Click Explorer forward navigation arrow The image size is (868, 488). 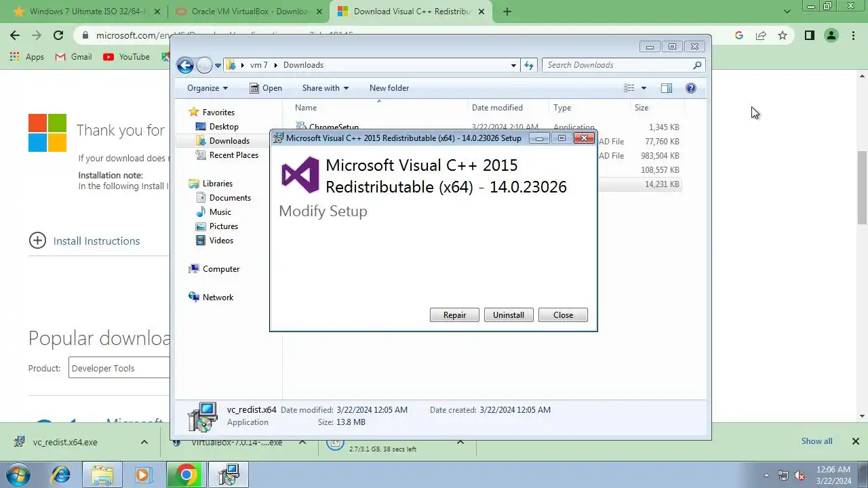204,65
